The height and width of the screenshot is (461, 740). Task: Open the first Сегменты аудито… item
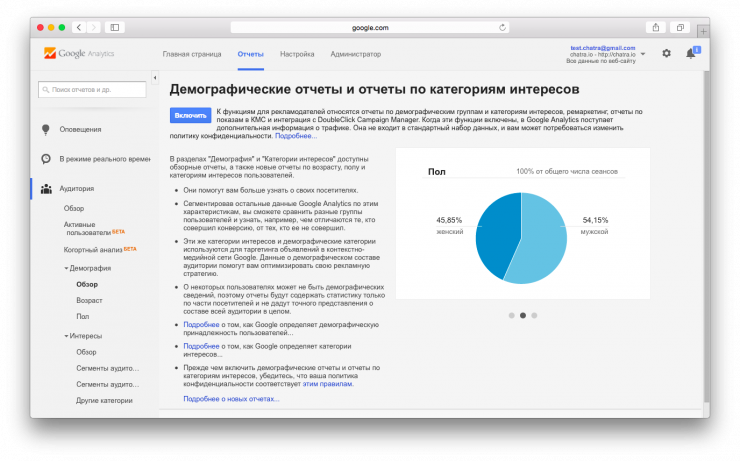[x=108, y=368]
